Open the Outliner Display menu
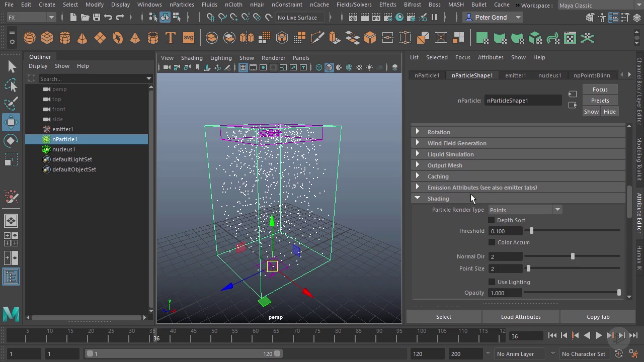The width and height of the screenshot is (644, 362). [38, 66]
